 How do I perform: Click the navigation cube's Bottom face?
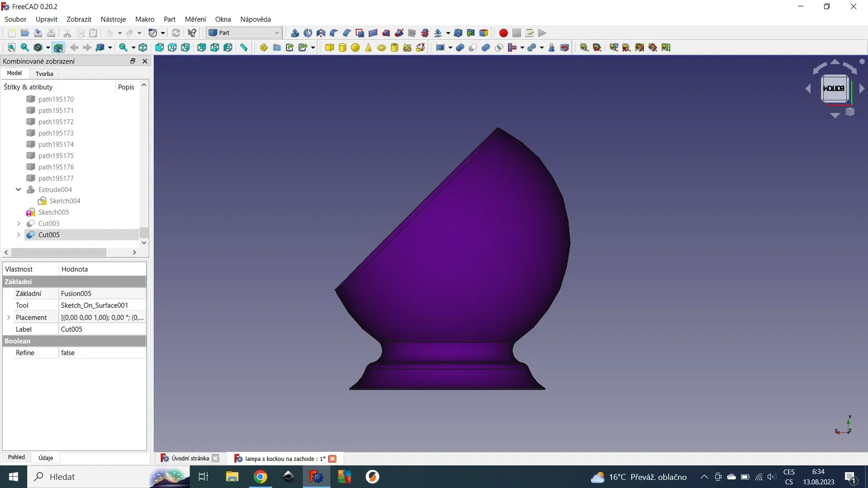point(834,88)
